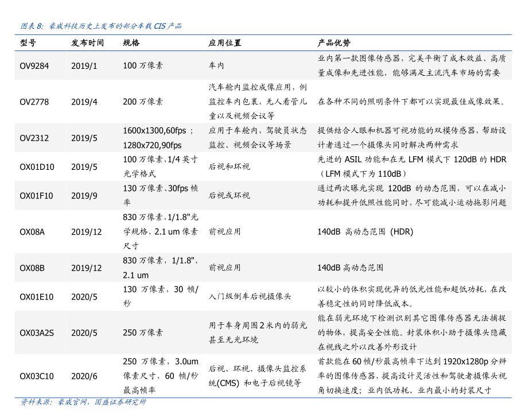525x420 pixels.
Task: Click the table title 图表 8 caption
Action: click(x=101, y=26)
